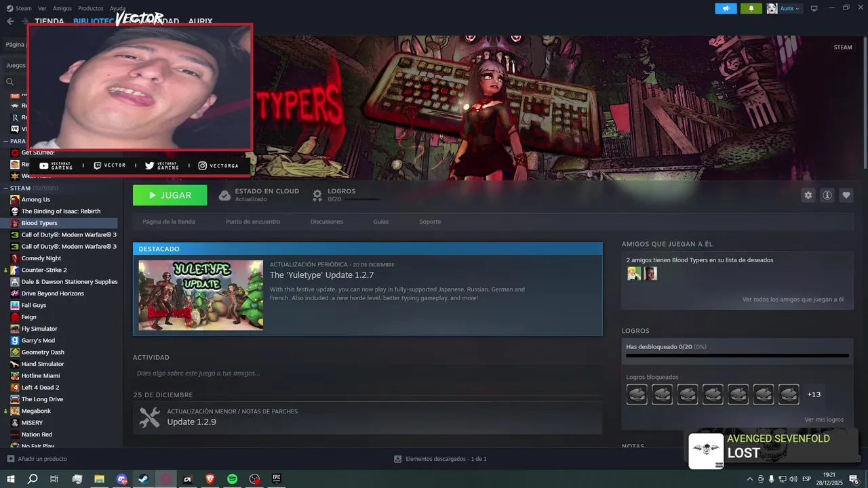868x488 pixels.
Task: Open Ver todos los amigos link
Action: coord(793,299)
